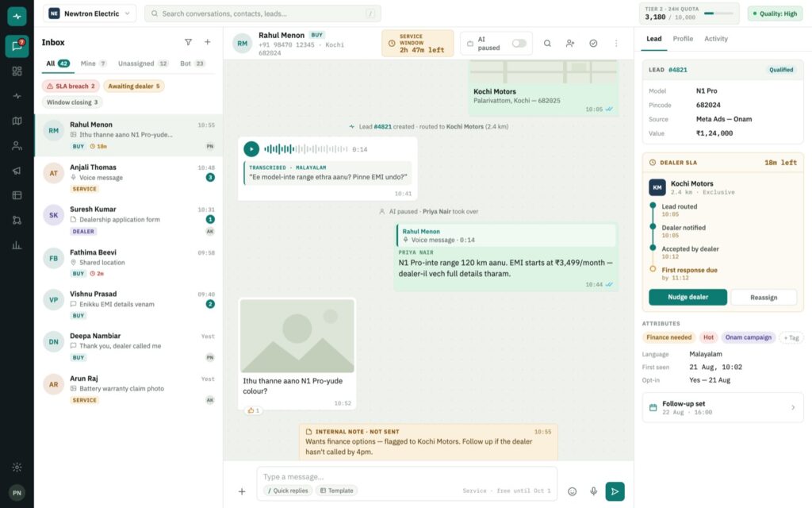The width and height of the screenshot is (812, 508).
Task: Click the assign agent person-plus icon
Action: click(570, 44)
